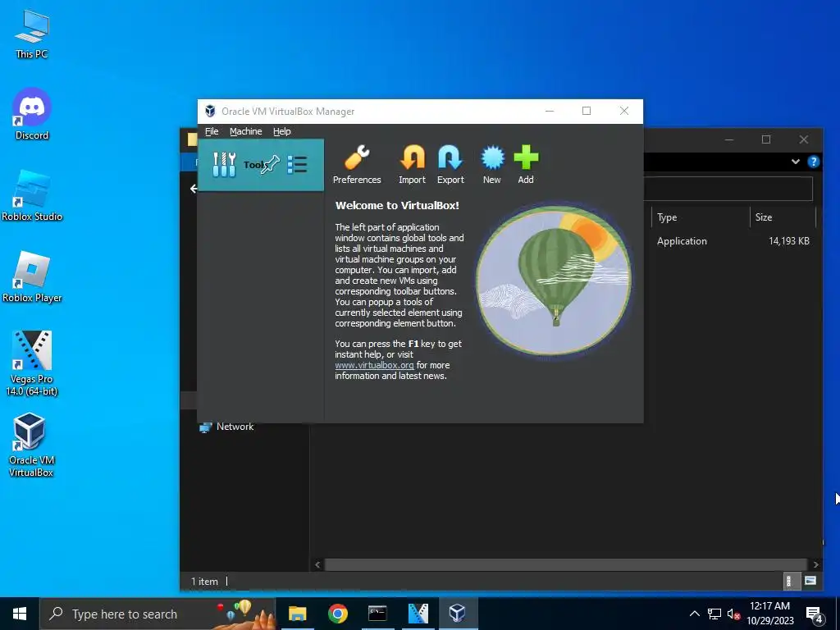Switch File Explorer to large icons view
The image size is (840, 630).
[810, 581]
